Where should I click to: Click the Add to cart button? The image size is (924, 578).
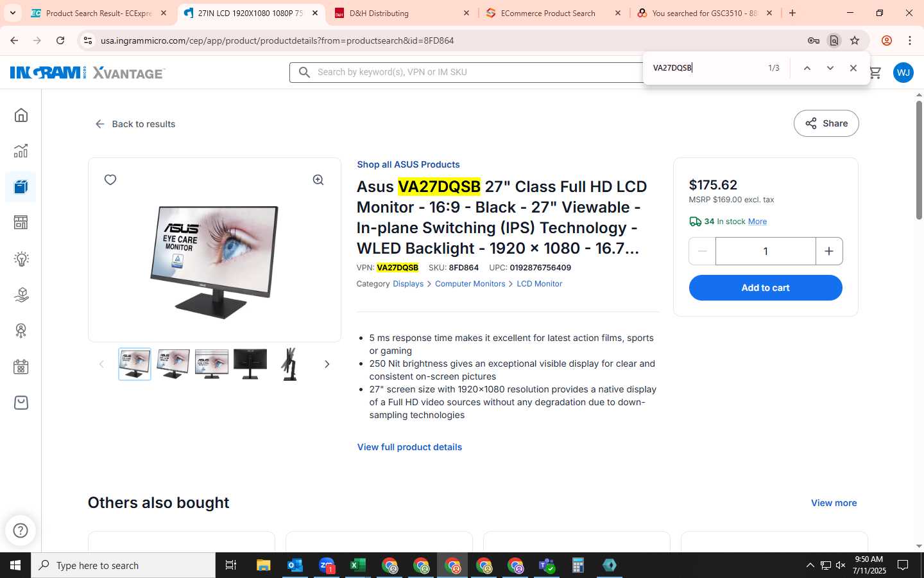click(x=766, y=288)
